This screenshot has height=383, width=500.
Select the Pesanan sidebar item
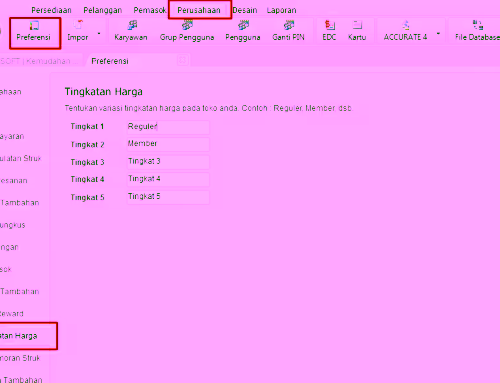click(x=14, y=181)
